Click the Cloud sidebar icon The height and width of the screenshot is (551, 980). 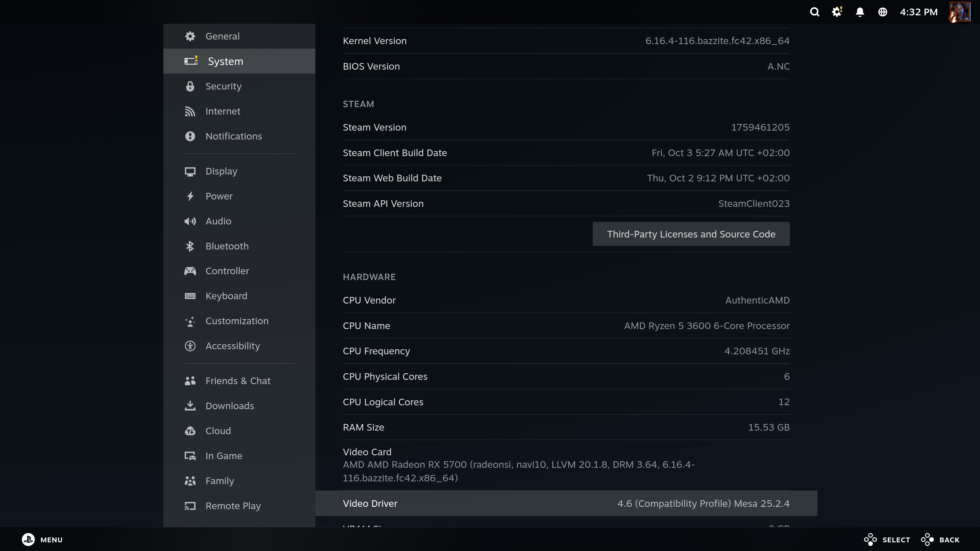(190, 431)
